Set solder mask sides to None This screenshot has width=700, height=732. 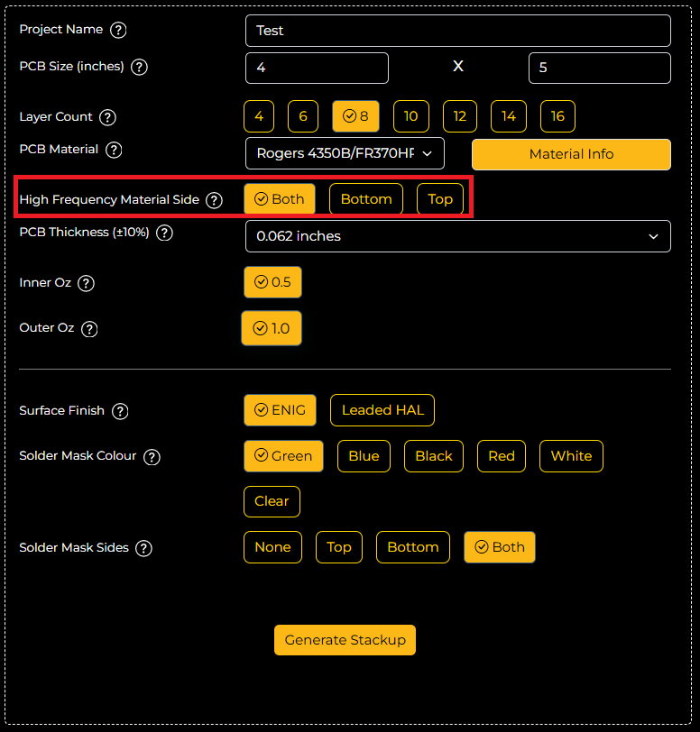pos(272,547)
